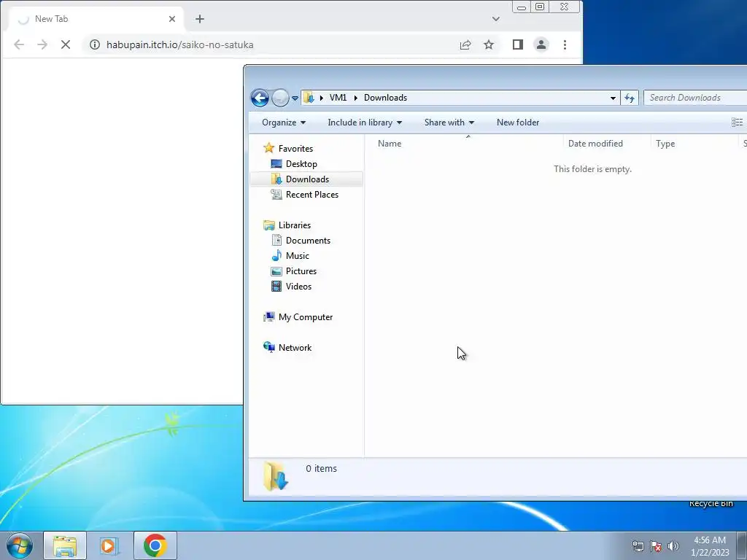747x560 pixels.
Task: Stop loading the page in Chrome
Action: (66, 44)
